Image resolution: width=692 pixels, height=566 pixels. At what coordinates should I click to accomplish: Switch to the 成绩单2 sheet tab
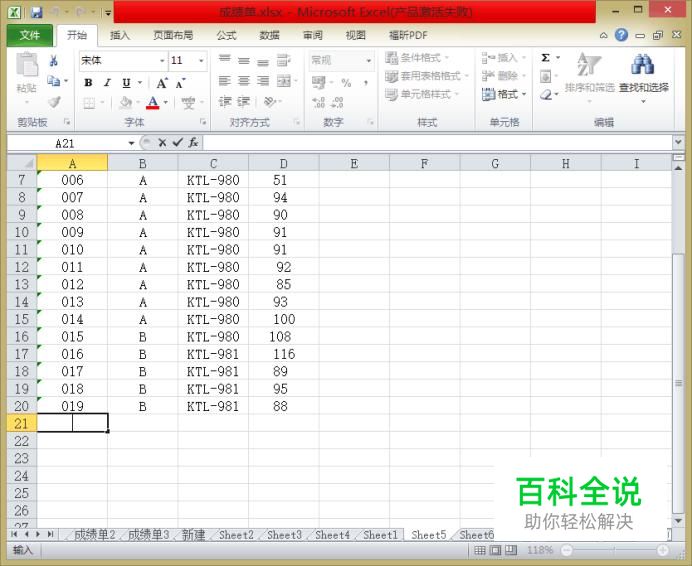pyautogui.click(x=94, y=535)
